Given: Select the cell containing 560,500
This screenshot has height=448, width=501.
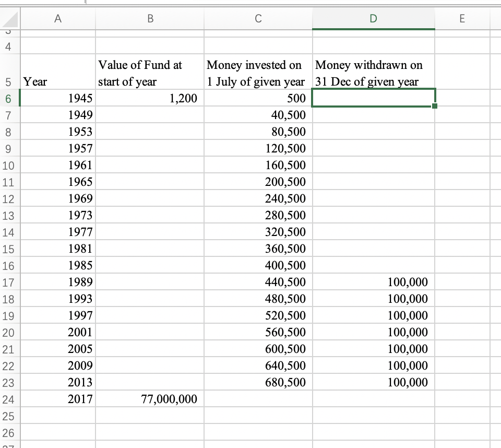Looking at the screenshot, I should (258, 332).
